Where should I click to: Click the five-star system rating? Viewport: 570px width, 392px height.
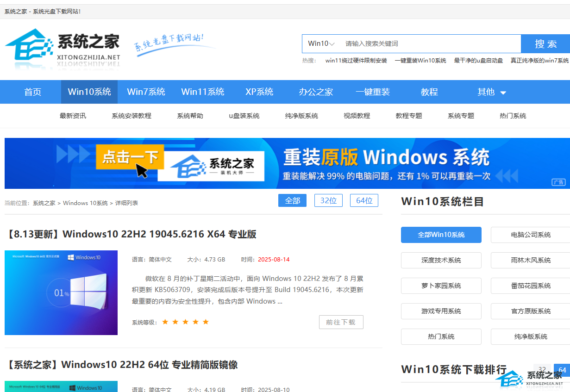pos(185,322)
